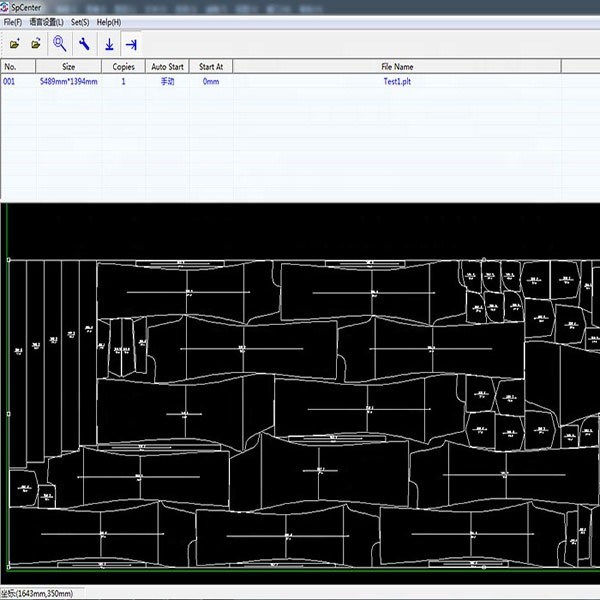
Task: Open the File(F) menu
Action: click(13, 22)
